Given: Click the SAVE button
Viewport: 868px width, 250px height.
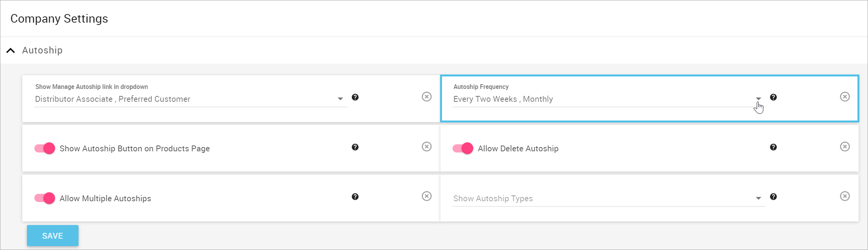Looking at the screenshot, I should (52, 236).
